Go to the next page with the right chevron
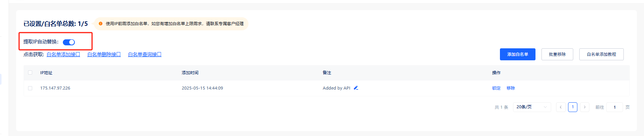 click(x=585, y=107)
